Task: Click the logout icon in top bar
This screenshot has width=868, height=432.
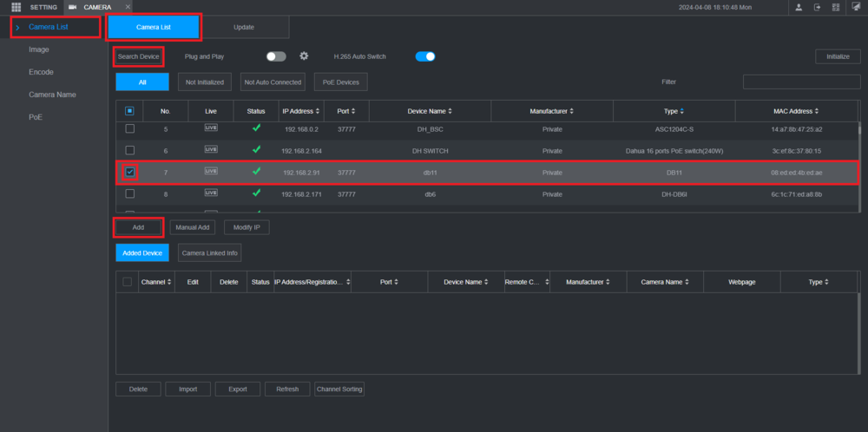Action: (x=817, y=7)
